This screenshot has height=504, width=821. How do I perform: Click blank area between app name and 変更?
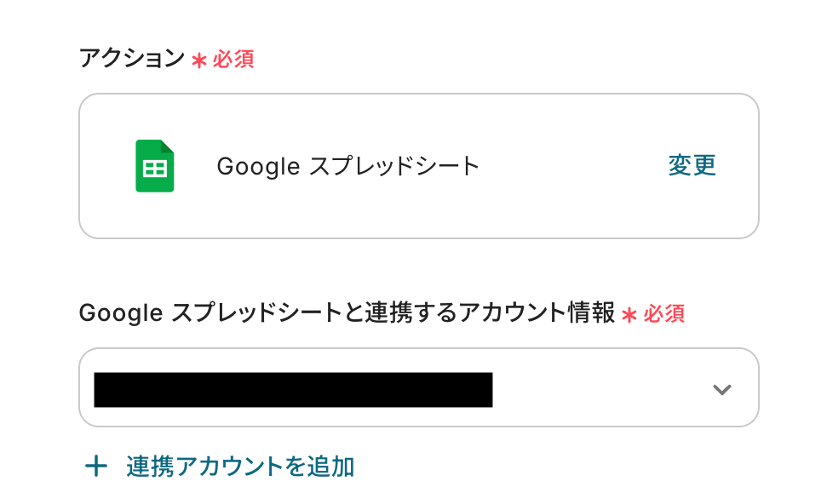coord(571,166)
